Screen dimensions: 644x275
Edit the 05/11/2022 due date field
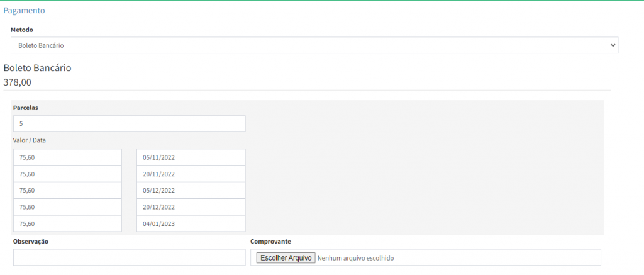[x=191, y=157]
